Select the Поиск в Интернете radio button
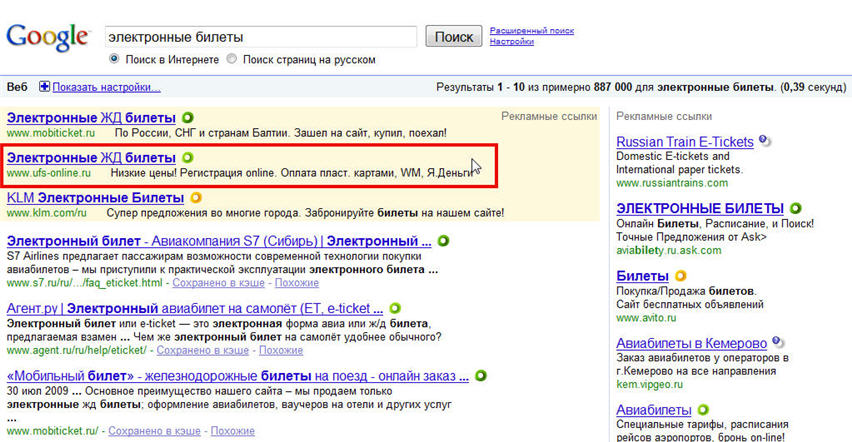Viewport: 852px width, 442px height. pos(115,59)
